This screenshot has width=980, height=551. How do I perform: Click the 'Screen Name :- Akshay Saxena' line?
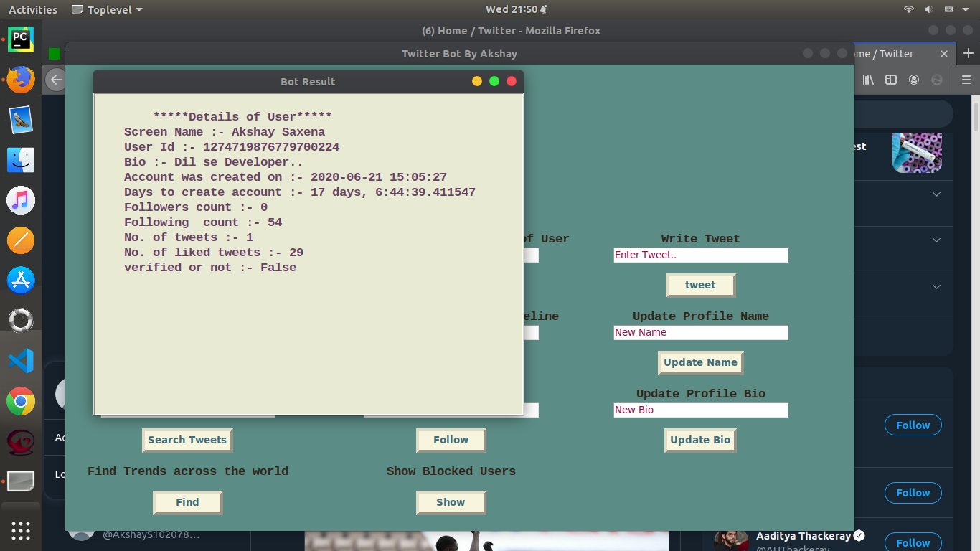[x=225, y=132]
